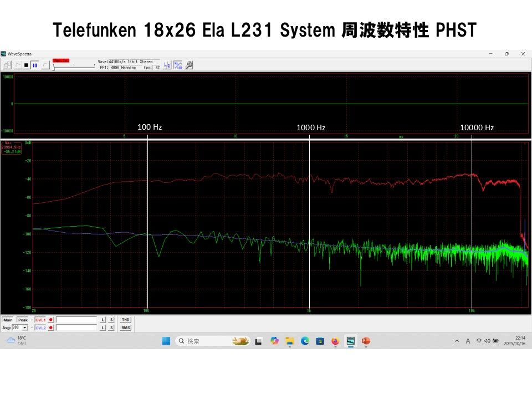
Task: Toggle the Peak hold button
Action: point(23,320)
